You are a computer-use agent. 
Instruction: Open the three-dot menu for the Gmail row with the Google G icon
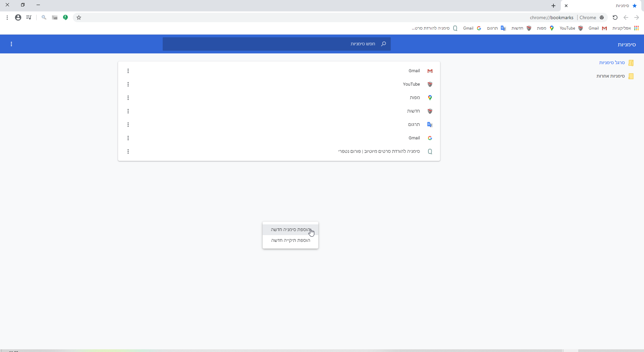coord(128,138)
